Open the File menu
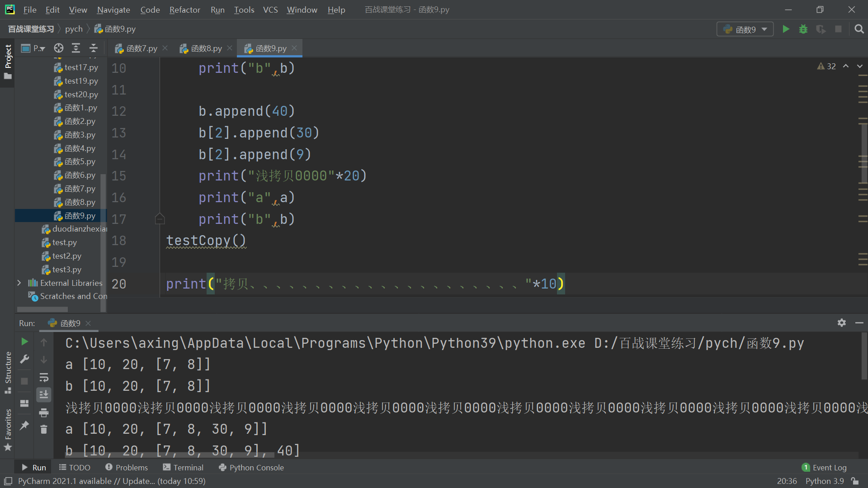 coord(30,9)
